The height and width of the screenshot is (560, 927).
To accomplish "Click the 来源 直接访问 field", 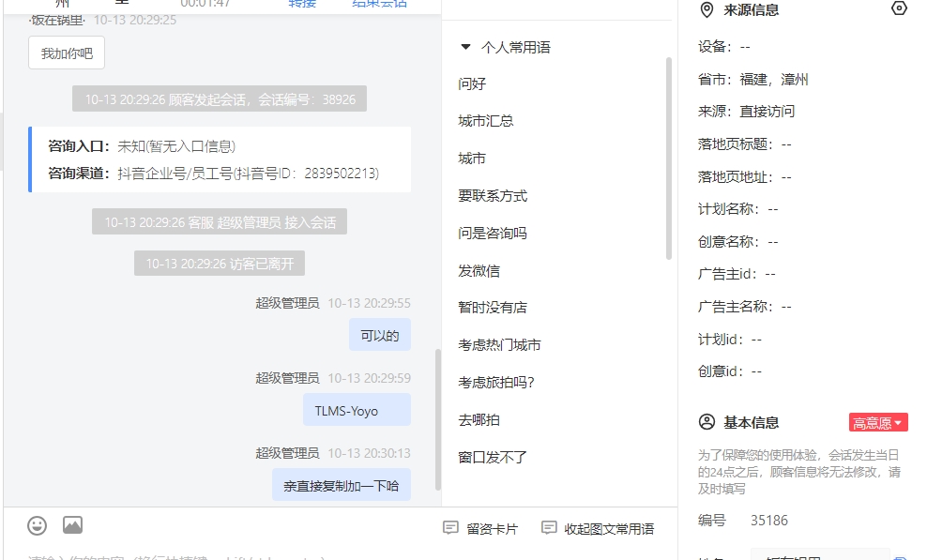I will [x=746, y=112].
